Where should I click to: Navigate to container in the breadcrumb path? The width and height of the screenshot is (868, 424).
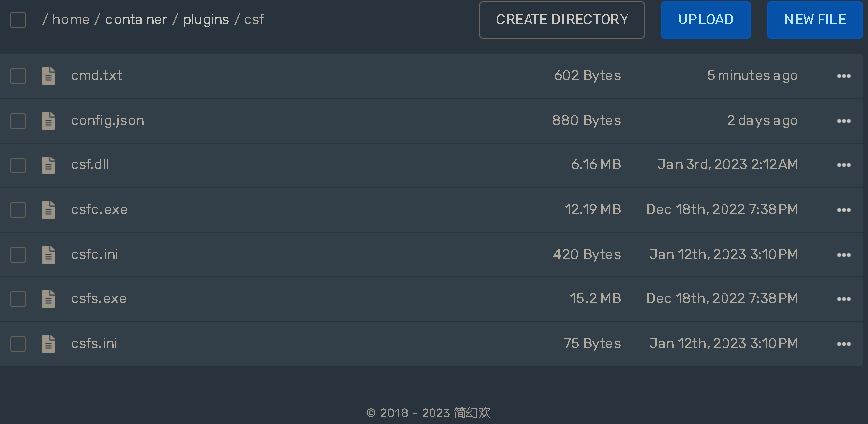[137, 20]
